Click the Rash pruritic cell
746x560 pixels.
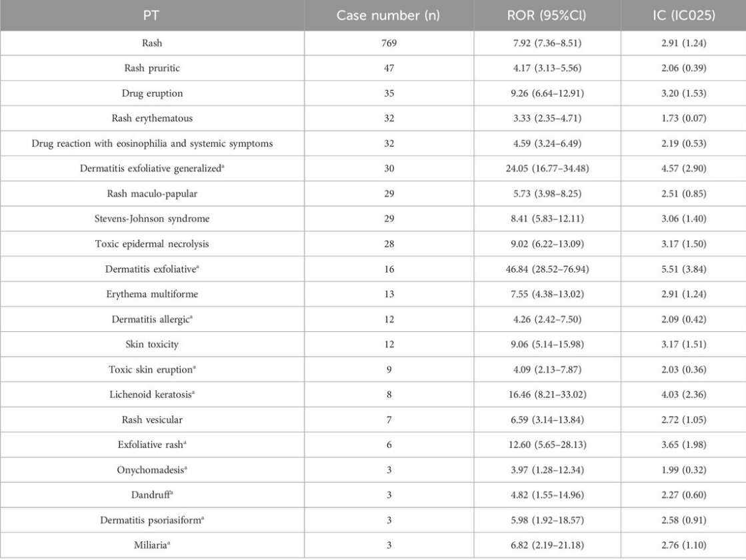[152, 68]
